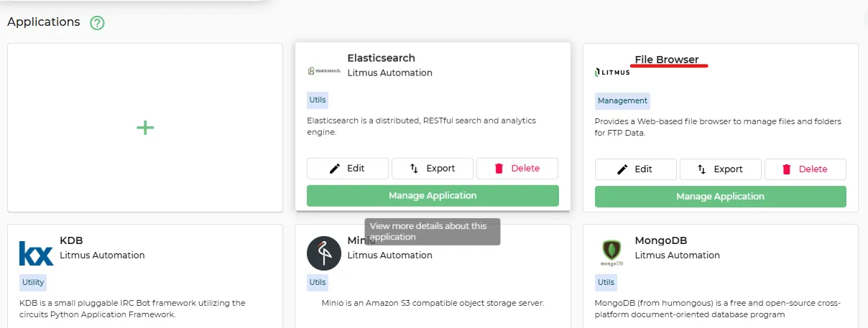Image resolution: width=868 pixels, height=328 pixels.
Task: Click the pencil icon on File Browser Edit
Action: tap(622, 169)
